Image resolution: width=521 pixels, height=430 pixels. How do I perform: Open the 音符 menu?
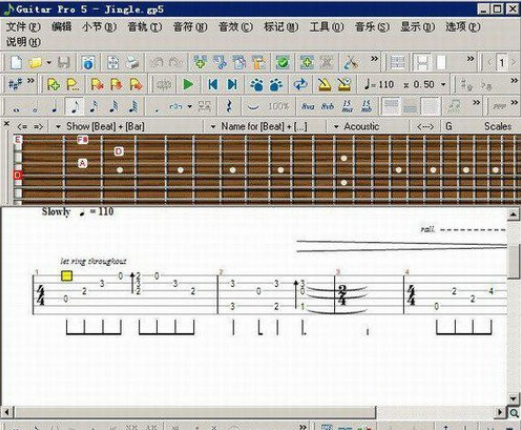[190, 27]
